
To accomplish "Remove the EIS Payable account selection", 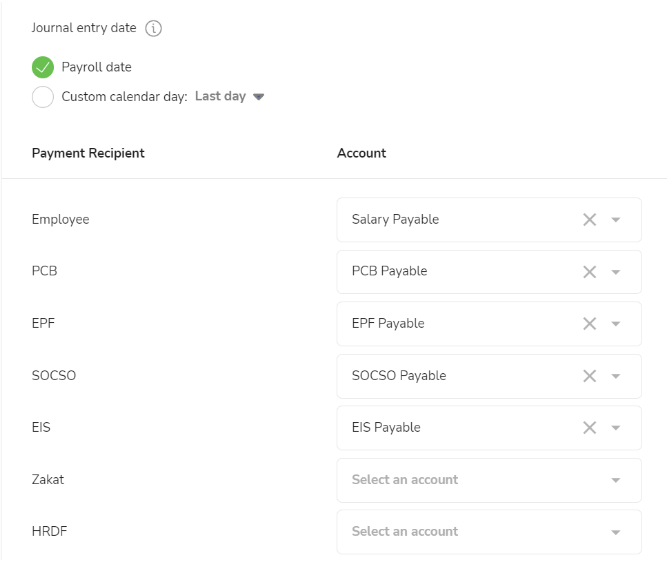I will 589,428.
